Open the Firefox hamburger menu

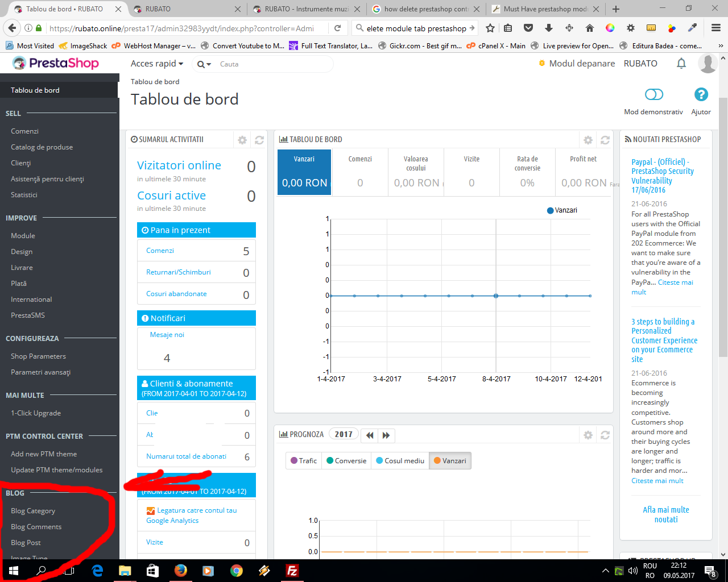click(717, 28)
